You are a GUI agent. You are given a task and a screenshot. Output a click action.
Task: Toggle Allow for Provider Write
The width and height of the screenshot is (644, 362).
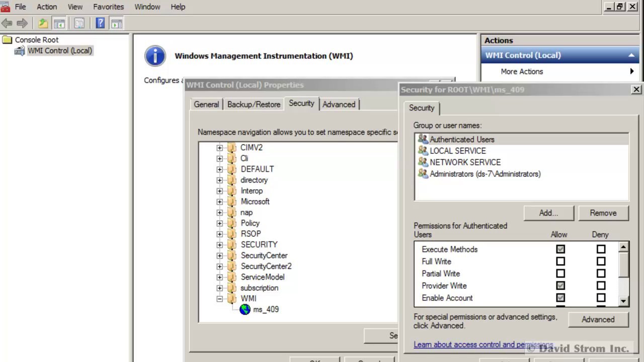[560, 286]
